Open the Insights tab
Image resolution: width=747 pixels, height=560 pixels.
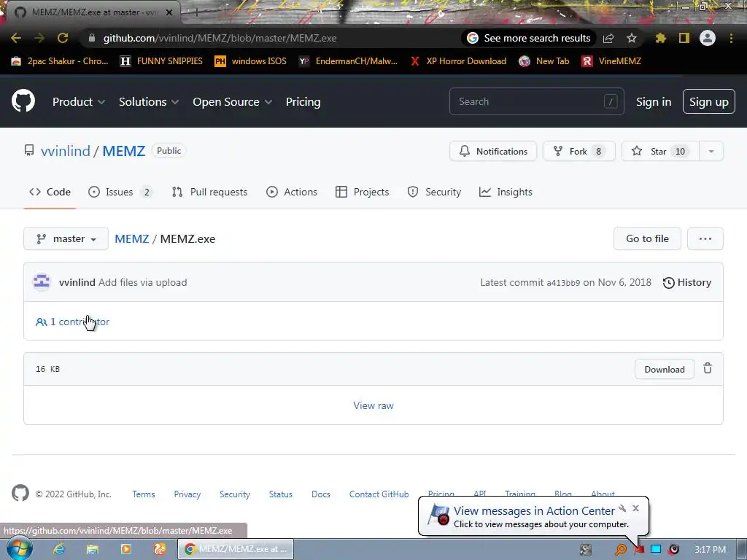(x=506, y=192)
